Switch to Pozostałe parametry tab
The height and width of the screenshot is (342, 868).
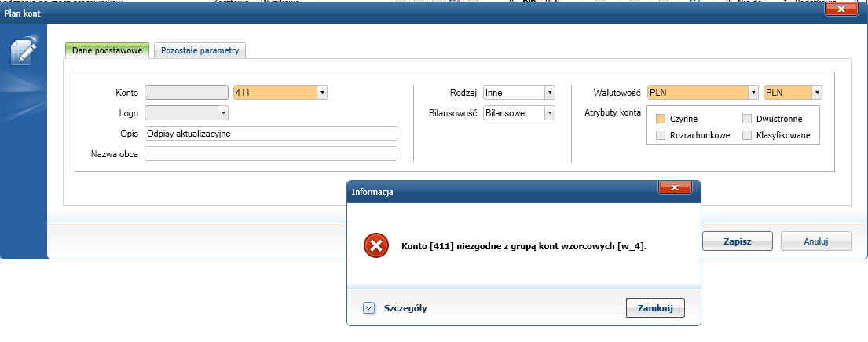pos(200,51)
